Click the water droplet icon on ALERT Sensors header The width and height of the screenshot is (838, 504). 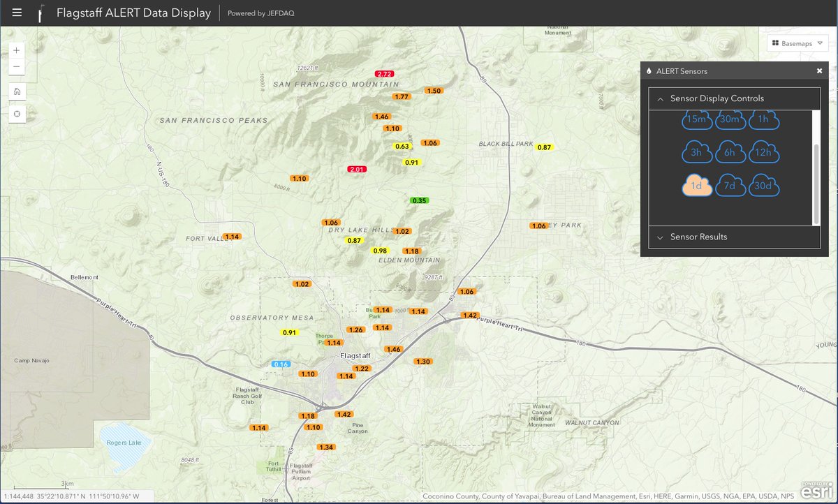[x=649, y=71]
